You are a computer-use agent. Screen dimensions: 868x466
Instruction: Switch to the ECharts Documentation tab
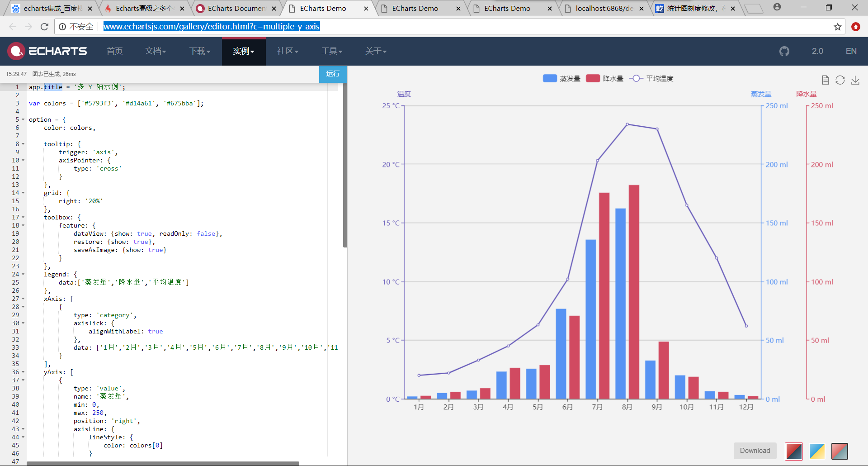coord(236,9)
